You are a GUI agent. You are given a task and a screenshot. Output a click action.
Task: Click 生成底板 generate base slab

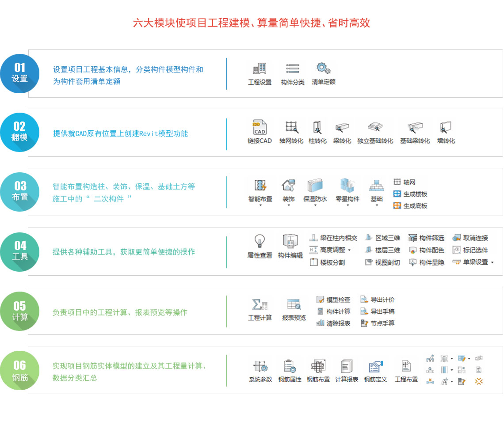[x=410, y=206]
